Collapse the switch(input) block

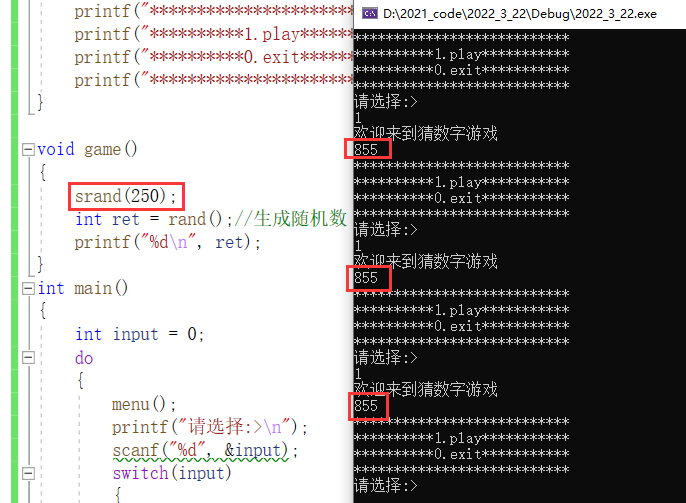pyautogui.click(x=28, y=473)
